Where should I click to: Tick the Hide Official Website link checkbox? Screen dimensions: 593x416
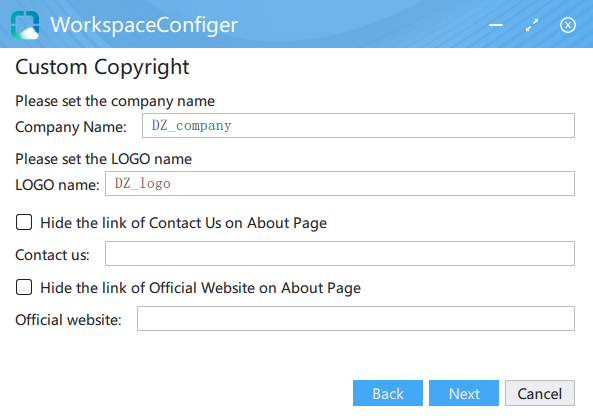[x=24, y=287]
